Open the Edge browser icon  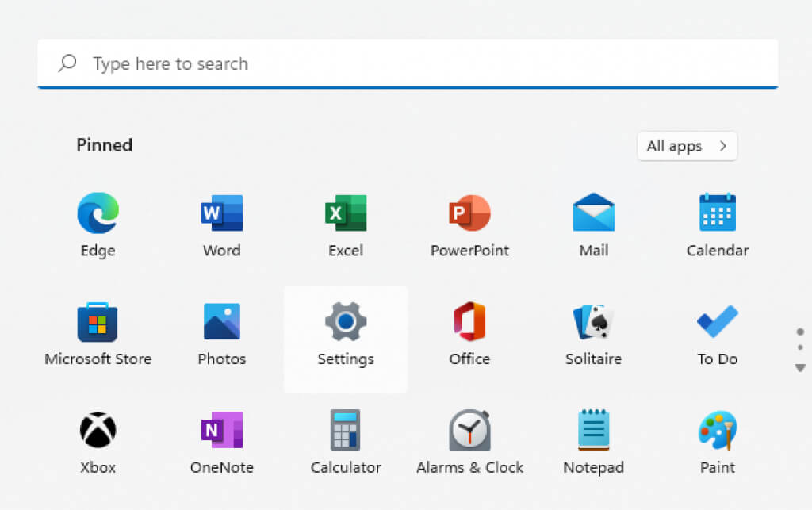pyautogui.click(x=98, y=213)
